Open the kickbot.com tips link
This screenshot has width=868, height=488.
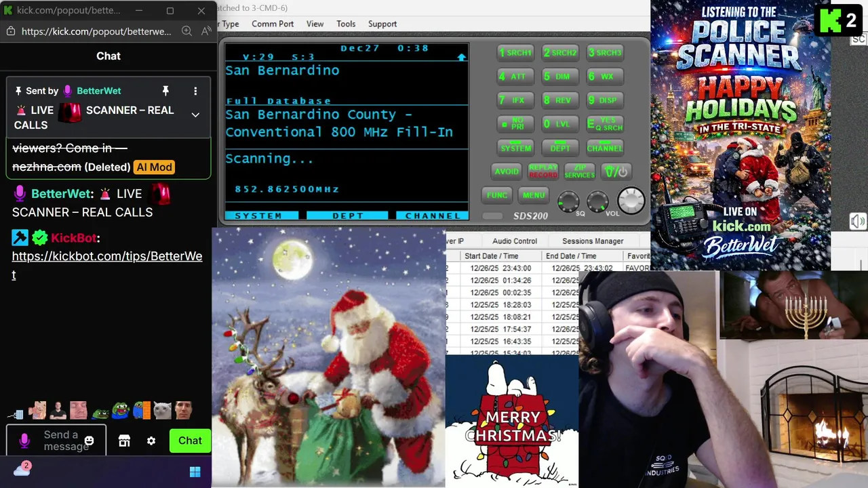coord(107,265)
